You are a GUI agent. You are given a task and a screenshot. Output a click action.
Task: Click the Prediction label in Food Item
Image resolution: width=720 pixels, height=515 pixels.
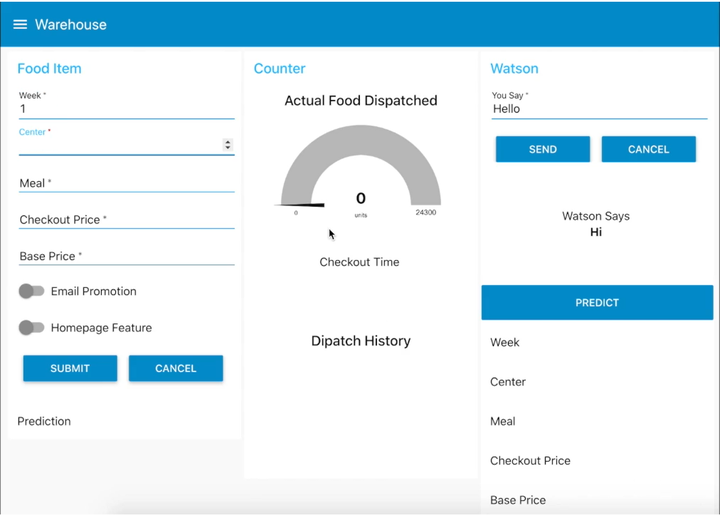pos(44,421)
